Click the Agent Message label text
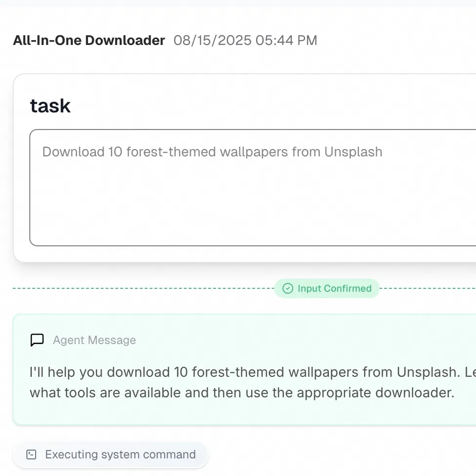476x476 pixels. pos(94,340)
